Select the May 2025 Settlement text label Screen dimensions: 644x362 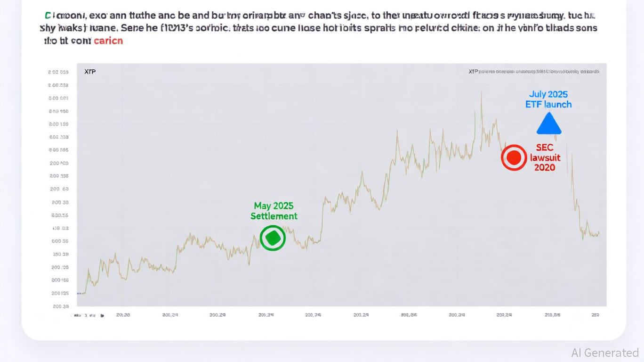coord(274,211)
